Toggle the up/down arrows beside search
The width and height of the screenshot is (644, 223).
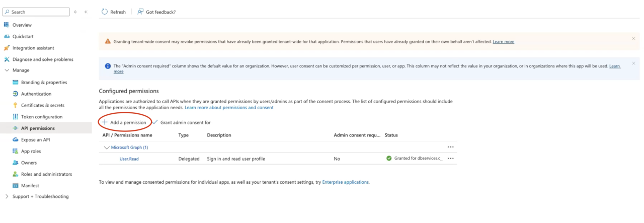(75, 12)
